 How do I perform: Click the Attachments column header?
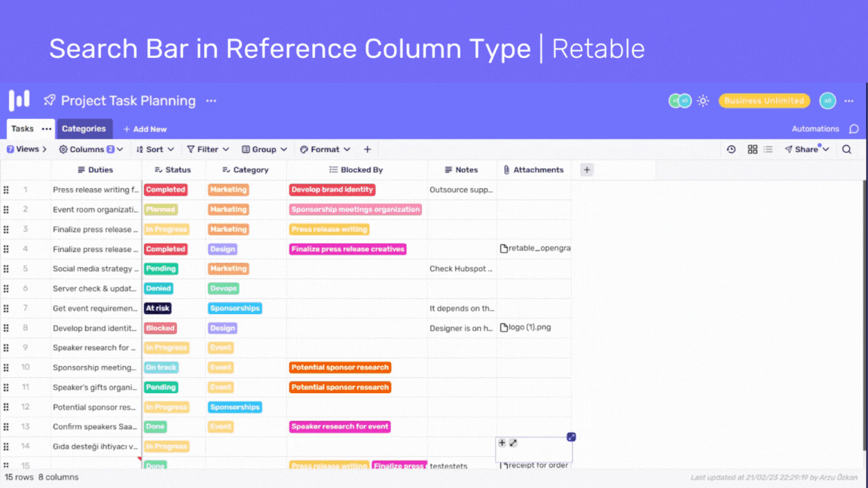(533, 170)
